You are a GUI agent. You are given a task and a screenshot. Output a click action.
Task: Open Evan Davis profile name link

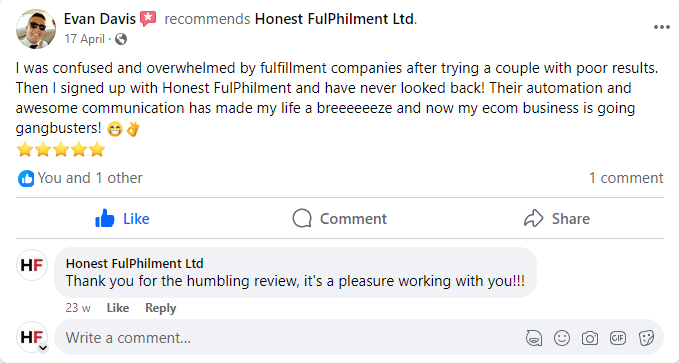click(x=100, y=19)
